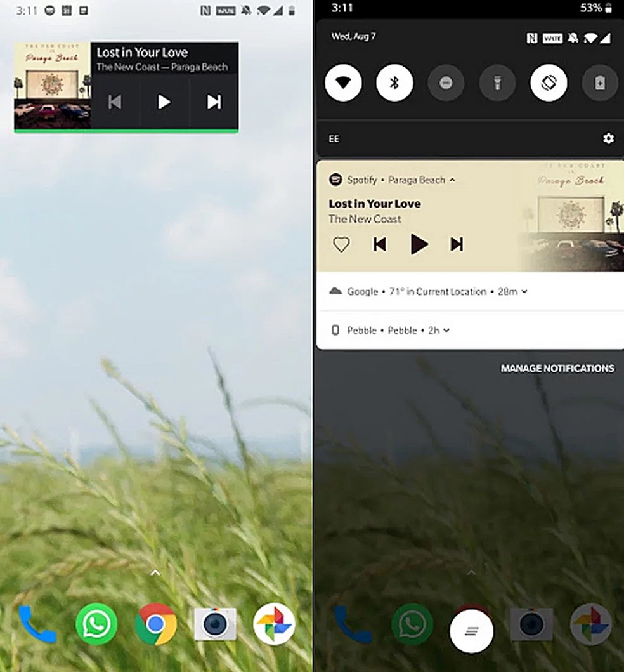Tap Pebble watch icon in notification
The image size is (624, 672).
tap(335, 330)
